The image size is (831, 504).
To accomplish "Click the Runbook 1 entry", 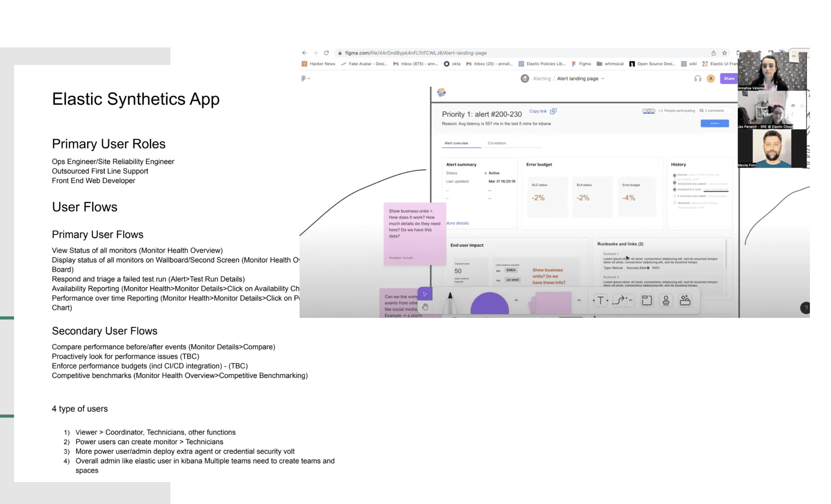I will 661,261.
